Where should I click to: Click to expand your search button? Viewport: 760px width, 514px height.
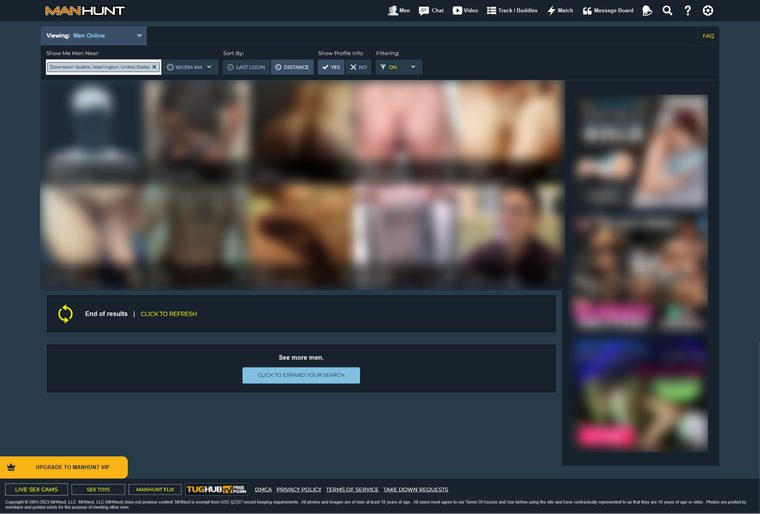(x=301, y=375)
